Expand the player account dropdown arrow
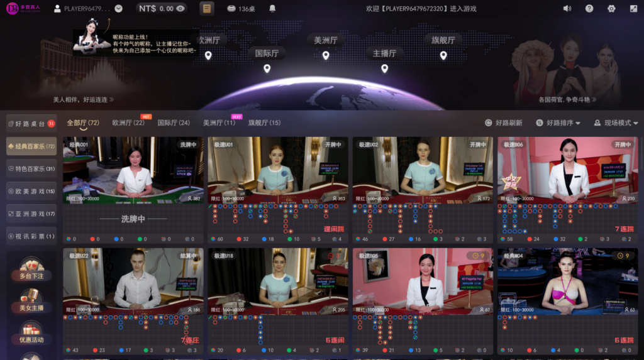This screenshot has height=360, width=644. (x=119, y=9)
